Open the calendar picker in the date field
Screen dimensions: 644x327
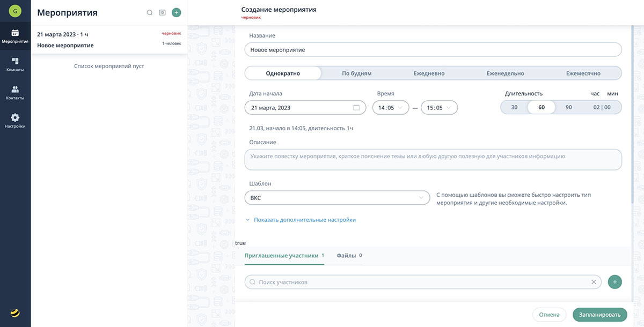(356, 108)
